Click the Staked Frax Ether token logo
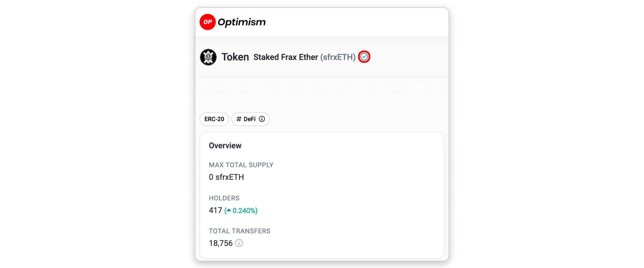Viewport: 644px width, 268px height. [208, 57]
